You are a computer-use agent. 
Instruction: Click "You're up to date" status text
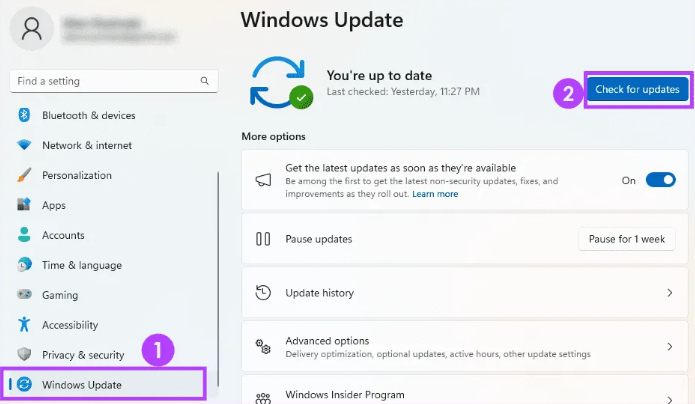pyautogui.click(x=379, y=75)
